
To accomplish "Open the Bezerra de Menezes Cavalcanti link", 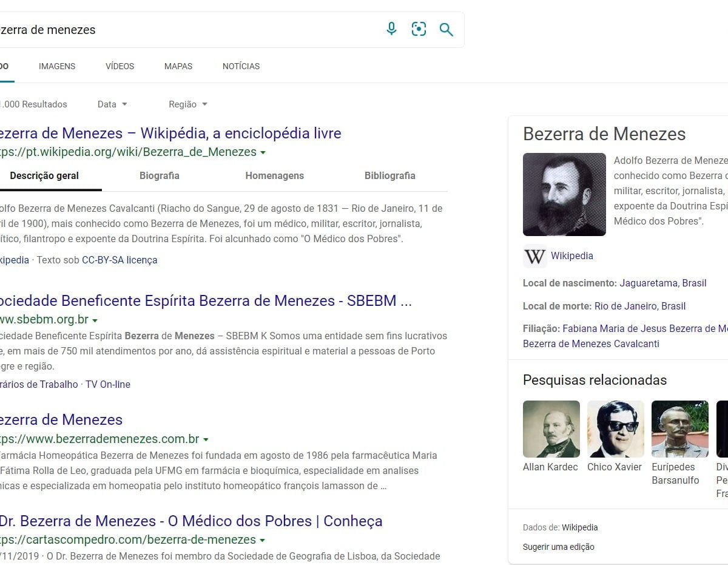I will pos(591,343).
